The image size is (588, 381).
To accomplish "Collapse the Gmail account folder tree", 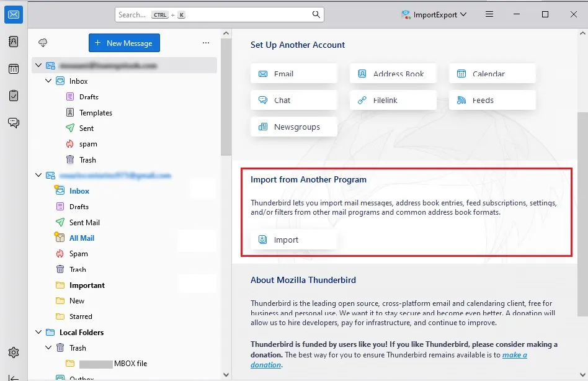I will 38,175.
